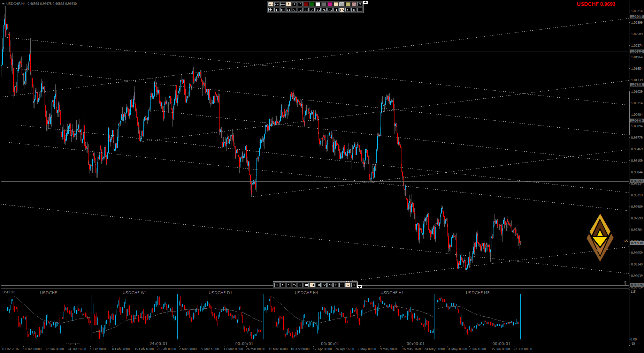Select the dashed line style button
The width and height of the screenshot is (644, 353).
coord(277,4)
